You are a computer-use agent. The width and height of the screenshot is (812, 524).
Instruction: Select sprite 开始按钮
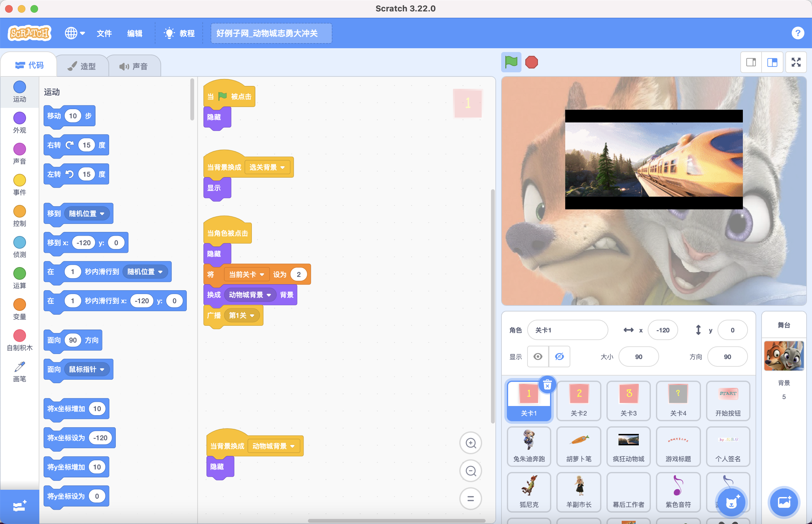tap(728, 401)
